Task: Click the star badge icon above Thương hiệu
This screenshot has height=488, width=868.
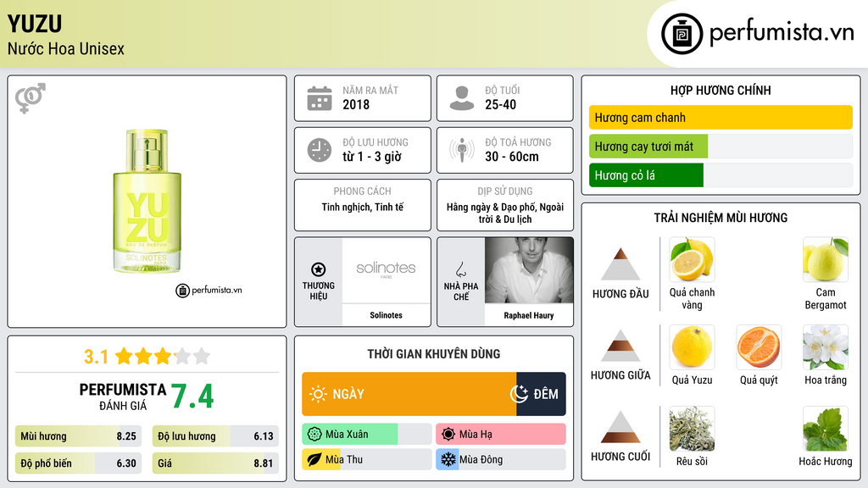Action: click(x=319, y=269)
